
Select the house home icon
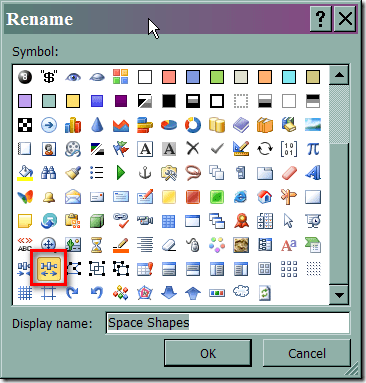tap(265, 197)
